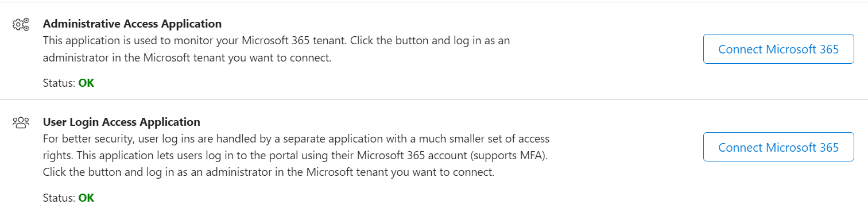
Task: Click the people icon beside User Login Access
Action: (x=21, y=122)
